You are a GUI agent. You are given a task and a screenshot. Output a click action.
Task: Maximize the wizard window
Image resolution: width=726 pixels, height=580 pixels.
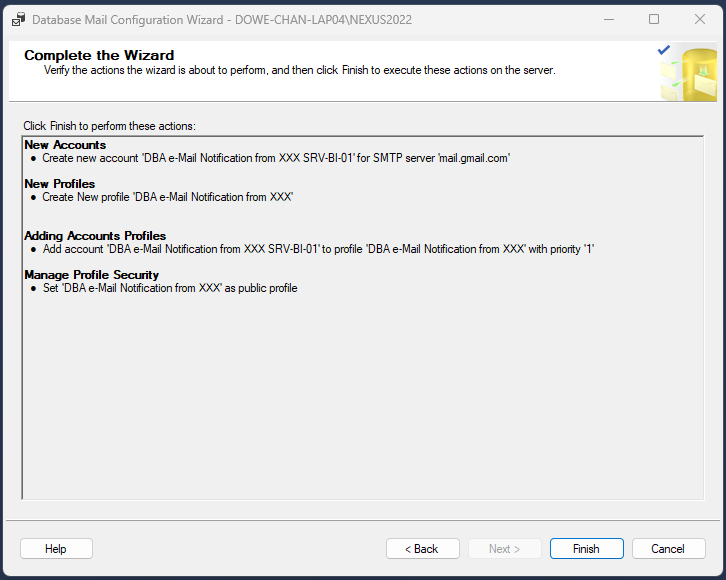654,19
